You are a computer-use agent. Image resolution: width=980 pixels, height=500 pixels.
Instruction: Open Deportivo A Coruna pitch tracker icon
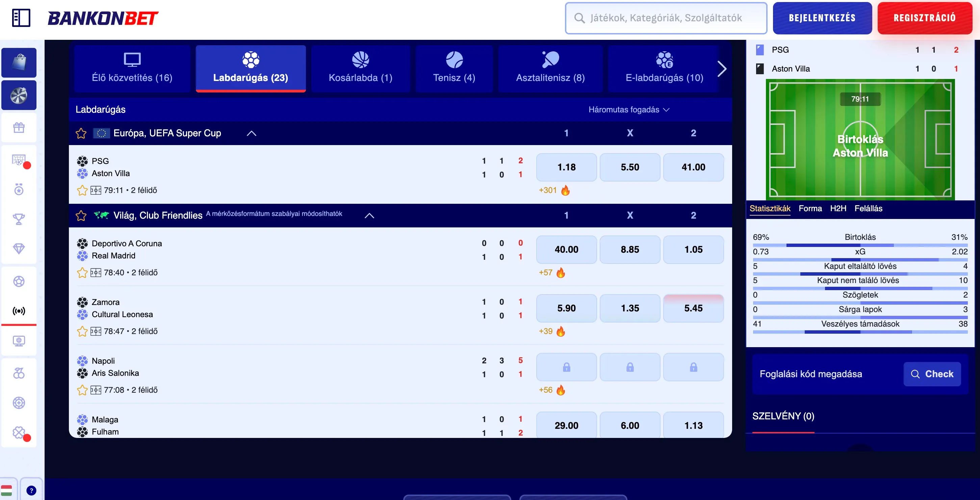pos(96,273)
